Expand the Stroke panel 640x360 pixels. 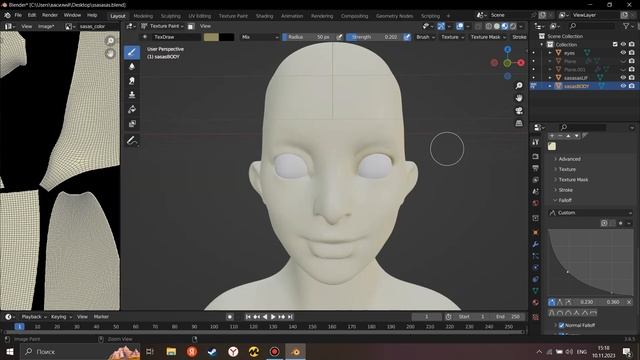[565, 190]
